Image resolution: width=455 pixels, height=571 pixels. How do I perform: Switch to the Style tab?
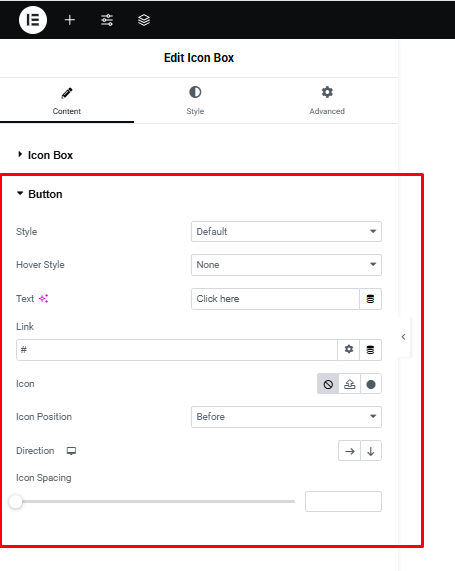(195, 101)
